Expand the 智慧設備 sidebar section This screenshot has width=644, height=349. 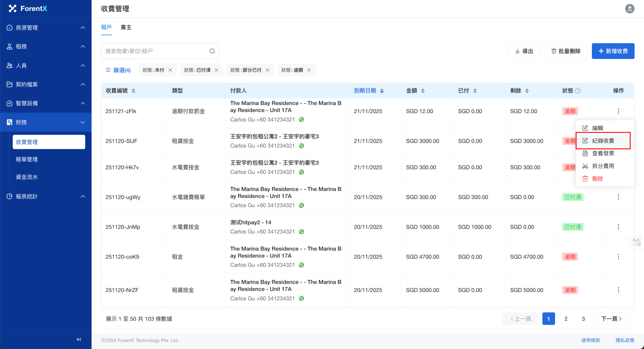[46, 103]
